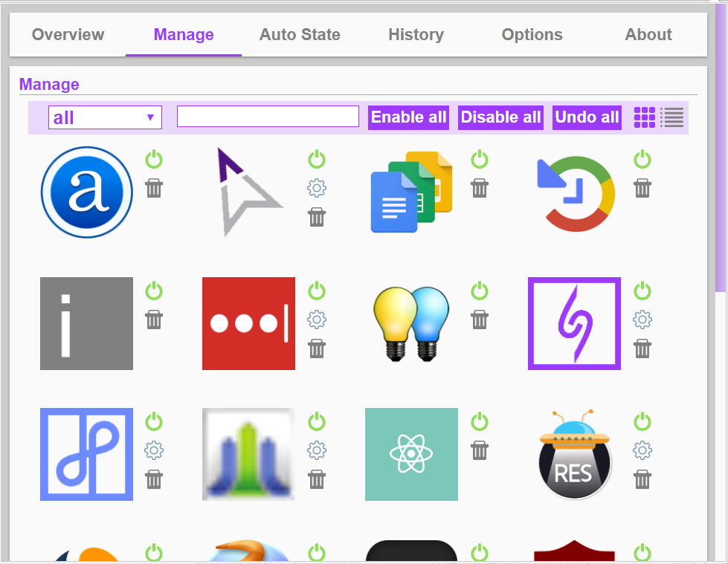This screenshot has height=564, width=728.
Task: Toggle power for the light bulbs extension
Action: (x=480, y=291)
